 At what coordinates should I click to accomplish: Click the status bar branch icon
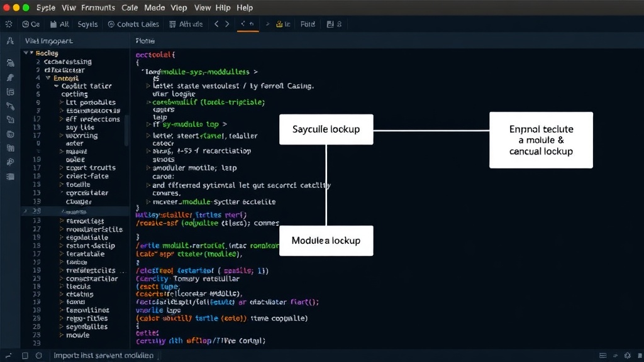click(9, 356)
